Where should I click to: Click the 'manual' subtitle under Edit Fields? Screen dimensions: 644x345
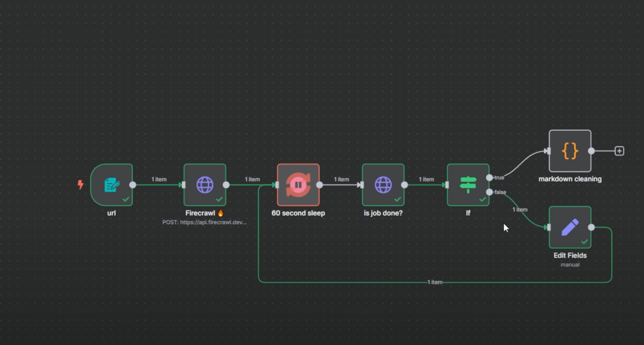pos(570,265)
